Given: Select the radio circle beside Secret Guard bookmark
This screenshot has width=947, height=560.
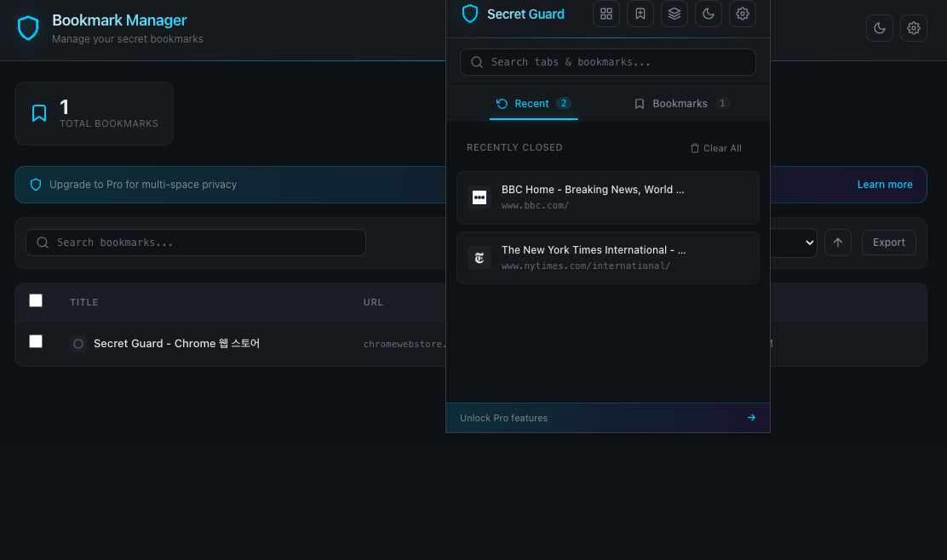Looking at the screenshot, I should point(77,343).
